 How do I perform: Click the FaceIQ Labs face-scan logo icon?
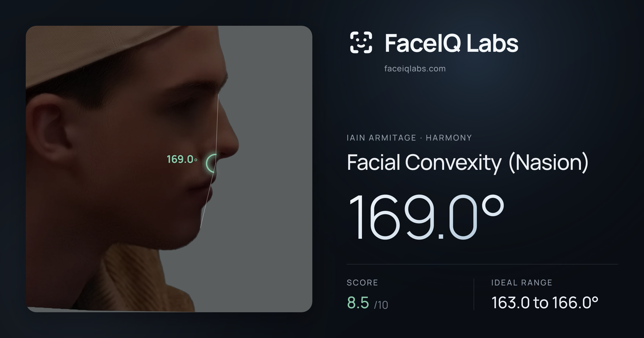pyautogui.click(x=361, y=42)
